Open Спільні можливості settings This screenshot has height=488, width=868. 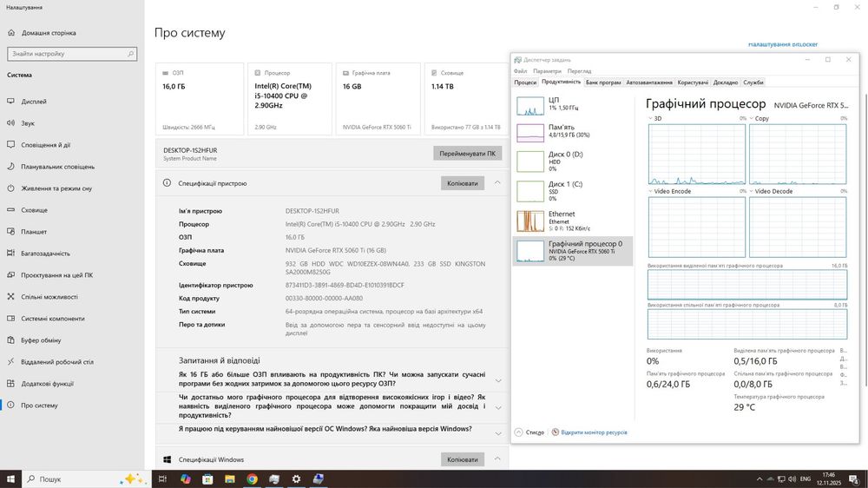click(49, 297)
